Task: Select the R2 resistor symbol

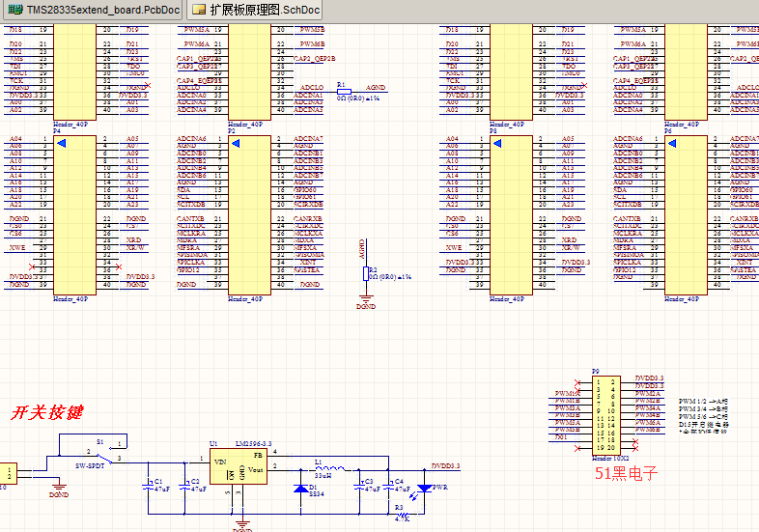Action: point(366,273)
